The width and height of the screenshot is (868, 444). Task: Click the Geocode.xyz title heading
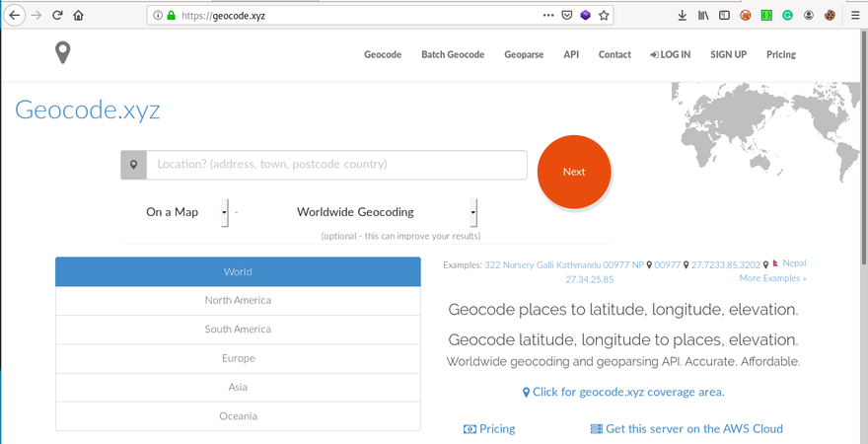[88, 111]
